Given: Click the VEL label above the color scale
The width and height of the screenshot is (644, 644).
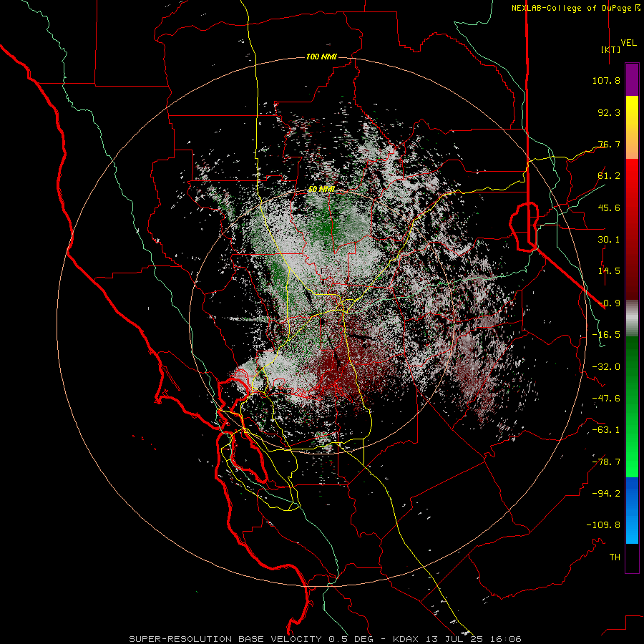Looking at the screenshot, I should tap(628, 43).
